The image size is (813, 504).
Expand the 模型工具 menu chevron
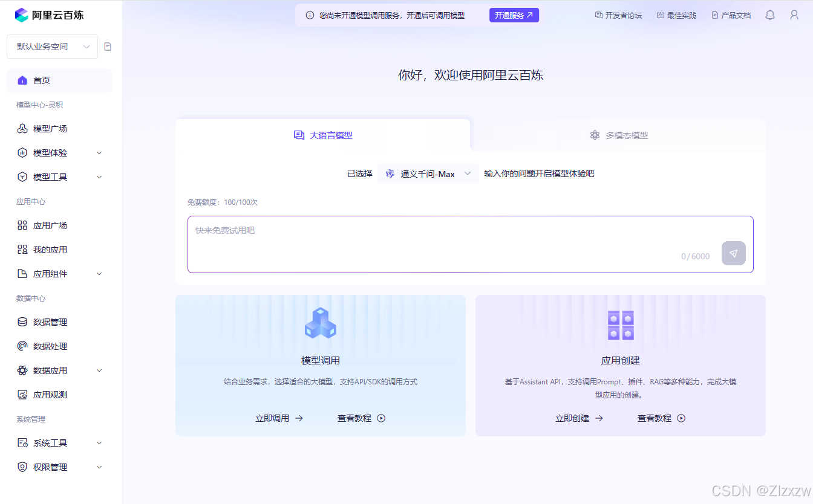[99, 177]
